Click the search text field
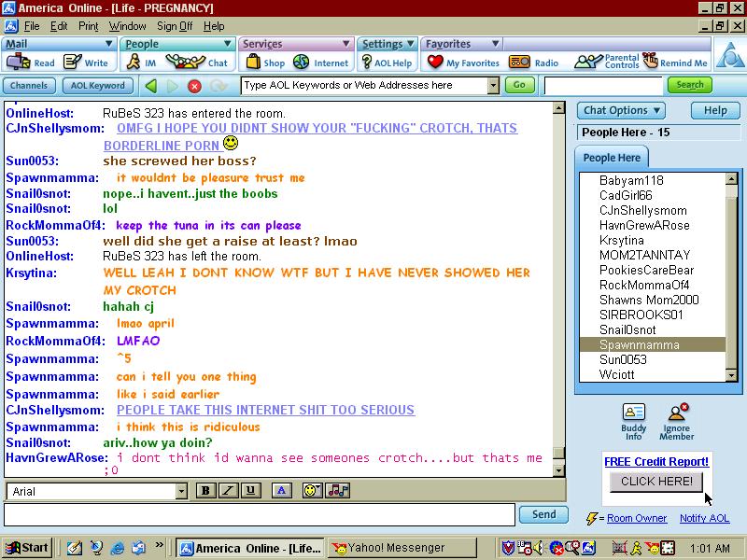This screenshot has width=747, height=560. click(x=603, y=86)
